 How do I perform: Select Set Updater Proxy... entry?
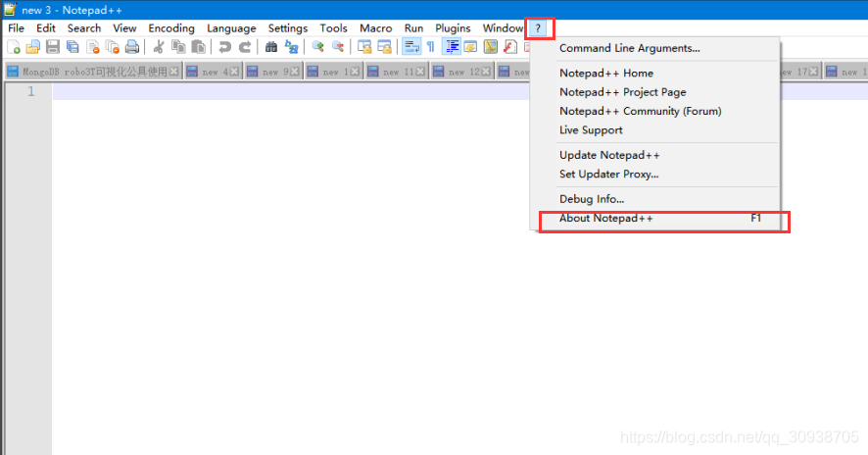point(654,174)
